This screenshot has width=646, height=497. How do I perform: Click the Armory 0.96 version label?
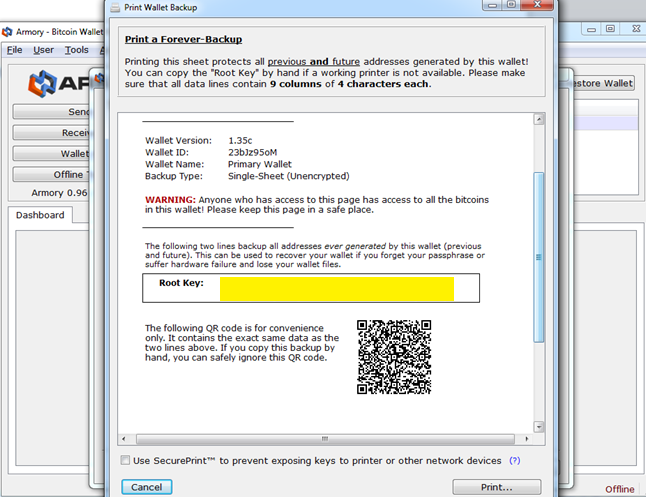[59, 193]
